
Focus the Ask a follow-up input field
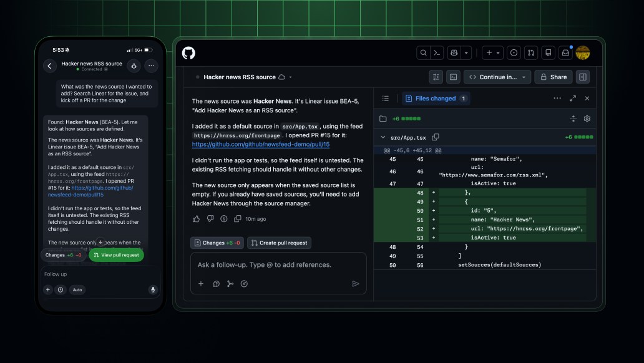coord(278,265)
